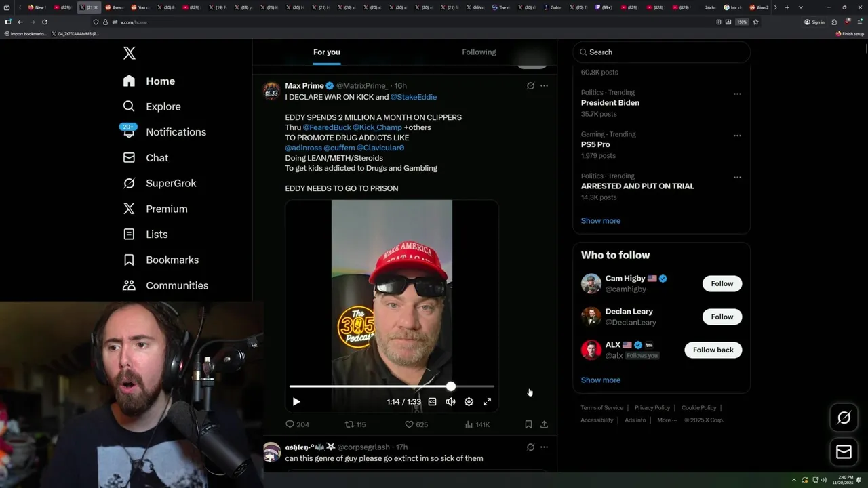Open ashley's profile avatar
Image resolution: width=868 pixels, height=488 pixels.
(271, 451)
